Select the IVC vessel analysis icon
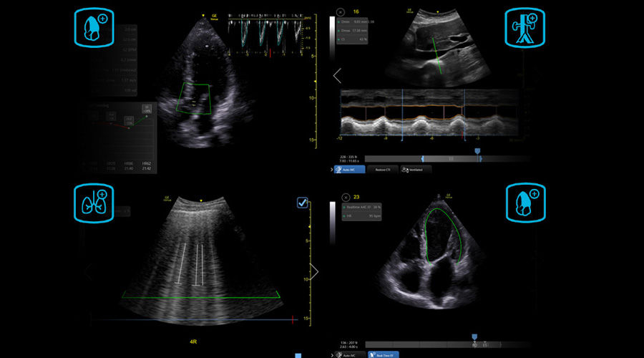The image size is (644, 358). pos(525,29)
